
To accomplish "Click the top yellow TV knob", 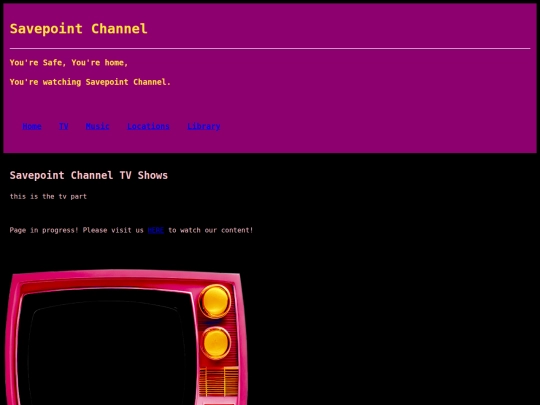I will [x=215, y=301].
